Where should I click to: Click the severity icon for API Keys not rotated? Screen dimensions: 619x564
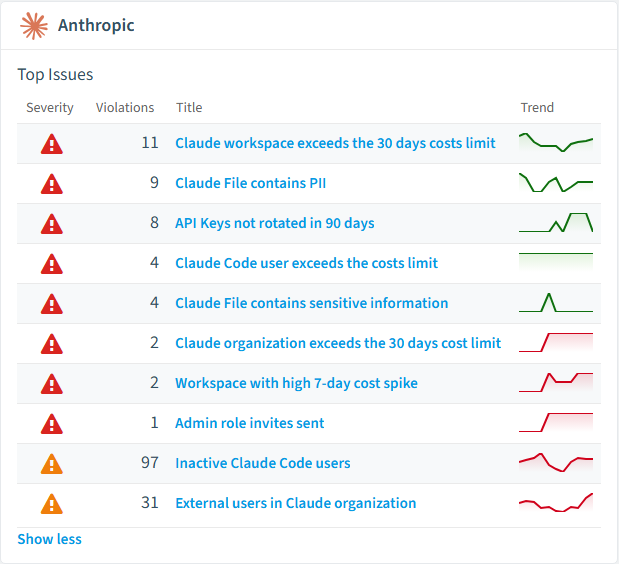[x=52, y=224]
